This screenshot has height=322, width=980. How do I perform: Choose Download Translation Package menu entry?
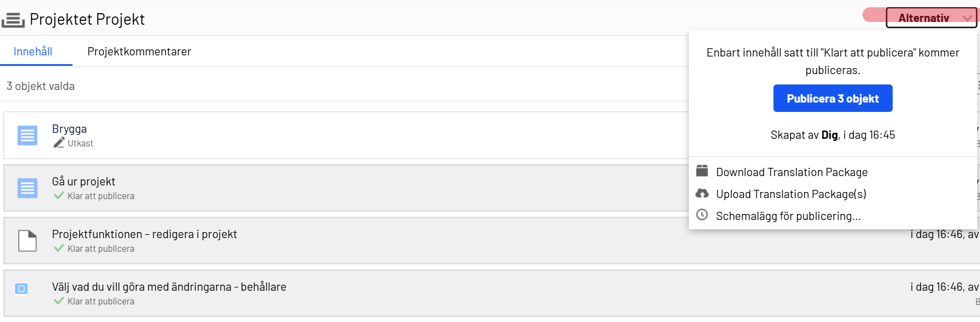click(792, 172)
